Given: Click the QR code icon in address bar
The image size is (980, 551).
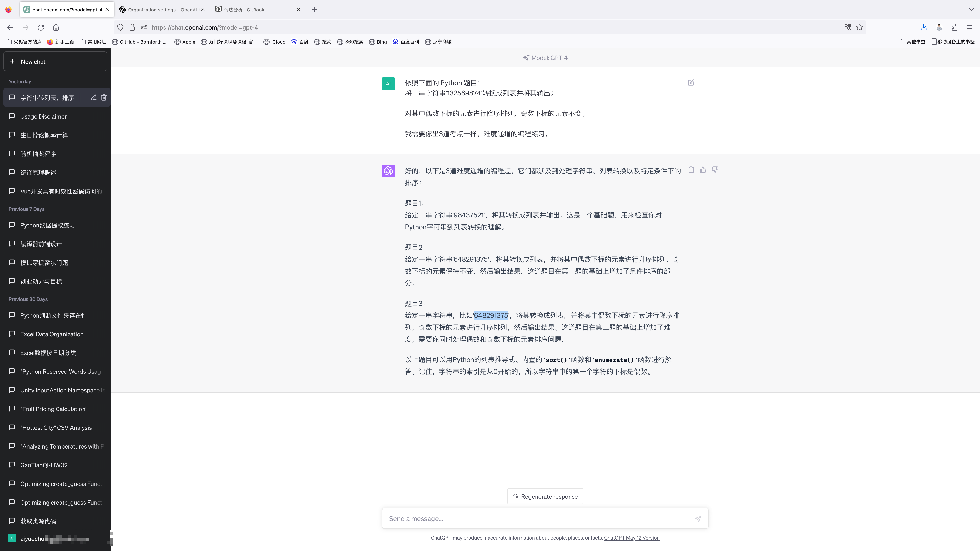Looking at the screenshot, I should 847,27.
